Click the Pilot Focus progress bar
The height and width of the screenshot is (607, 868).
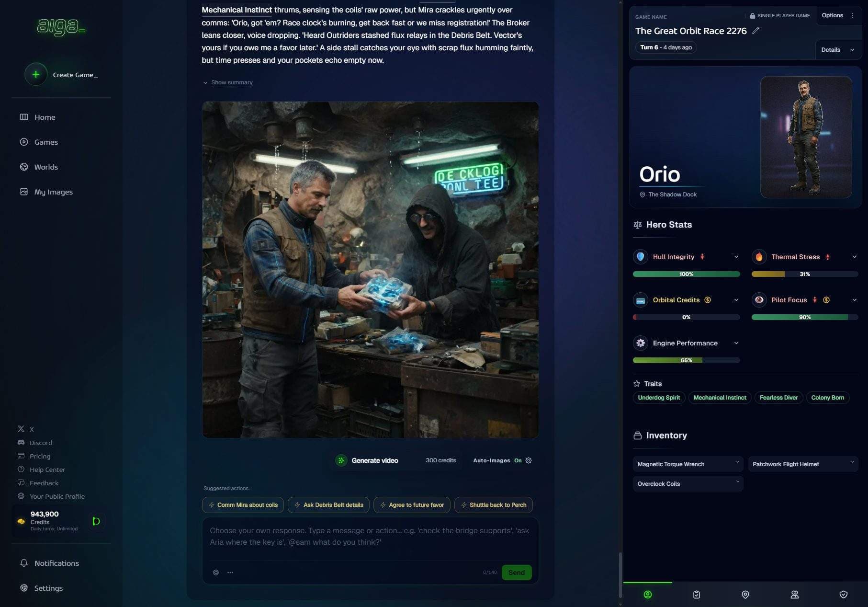(804, 317)
